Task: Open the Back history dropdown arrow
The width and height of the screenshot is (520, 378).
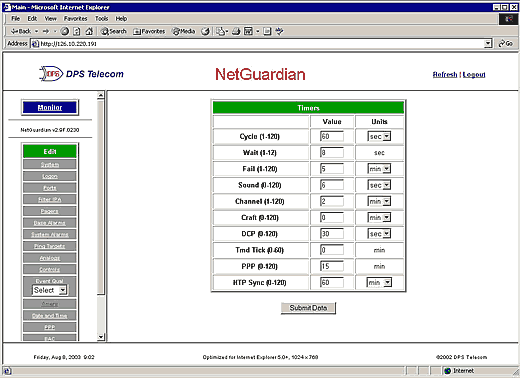Action: coord(36,31)
